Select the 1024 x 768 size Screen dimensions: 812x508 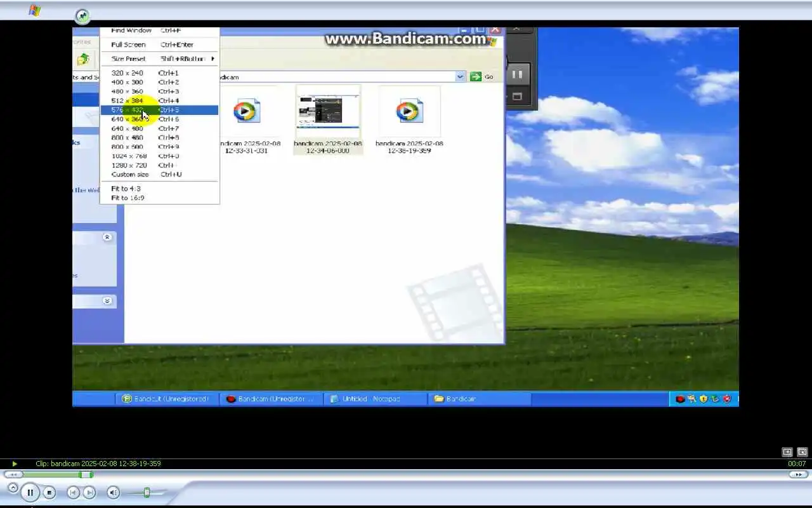[x=159, y=156]
